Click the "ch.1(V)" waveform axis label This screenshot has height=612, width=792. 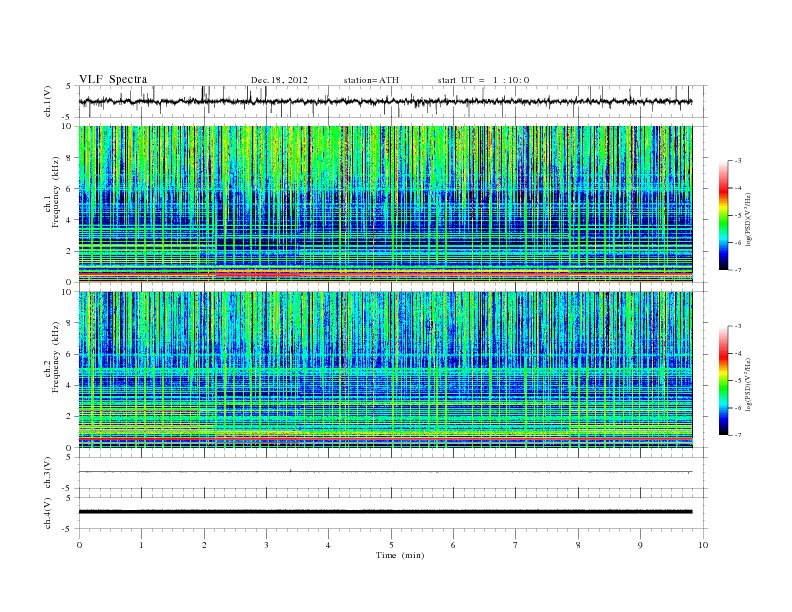(x=47, y=101)
